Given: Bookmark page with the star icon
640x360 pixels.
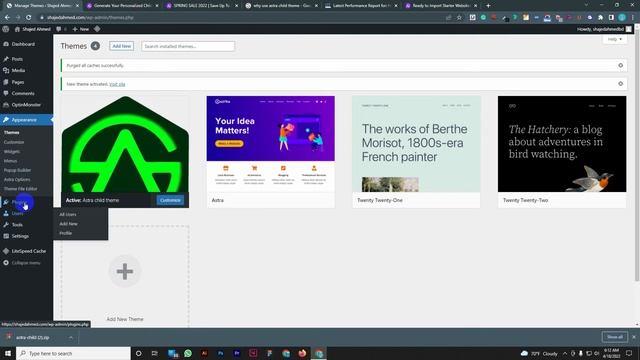Looking at the screenshot, I should coord(459,18).
